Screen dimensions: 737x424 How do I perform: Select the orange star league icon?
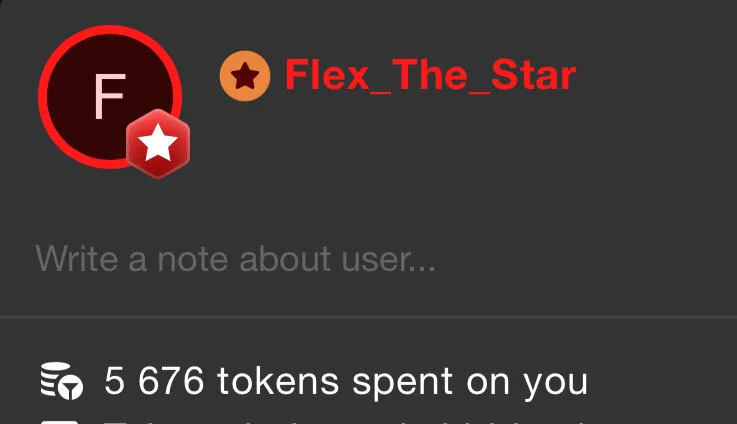[245, 76]
